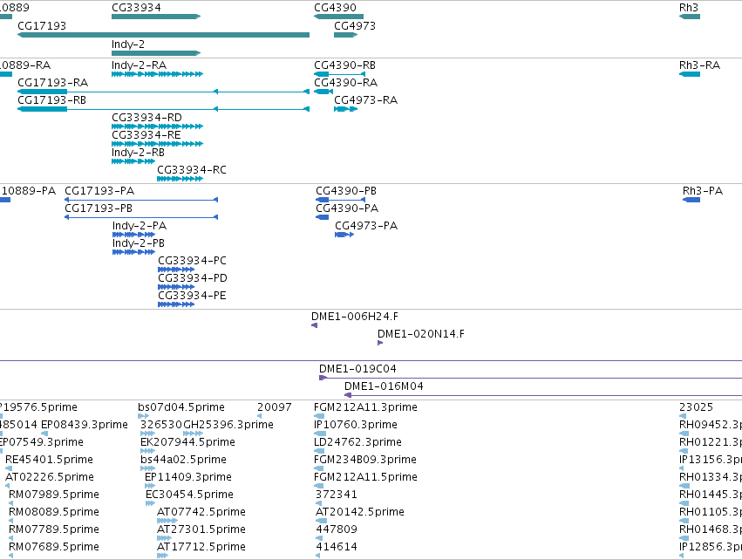Viewport: 742px width, 560px height.
Task: Select the CG33934 gene bar
Action: click(x=156, y=17)
